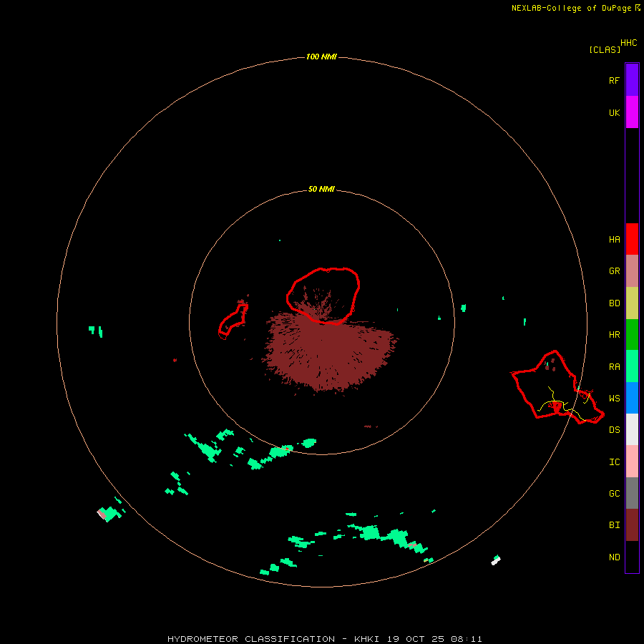Image resolution: width=644 pixels, height=644 pixels.
Task: Click the BI legend label
Action: click(614, 525)
